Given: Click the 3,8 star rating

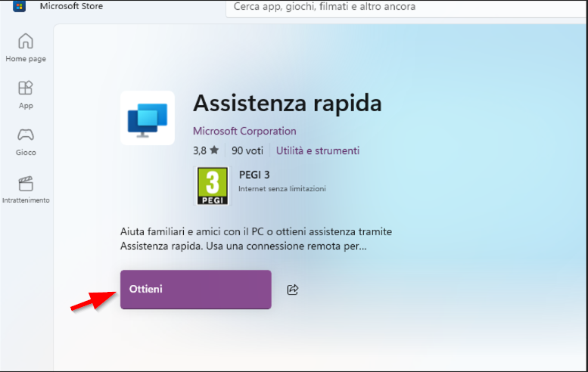Looking at the screenshot, I should click(x=206, y=150).
